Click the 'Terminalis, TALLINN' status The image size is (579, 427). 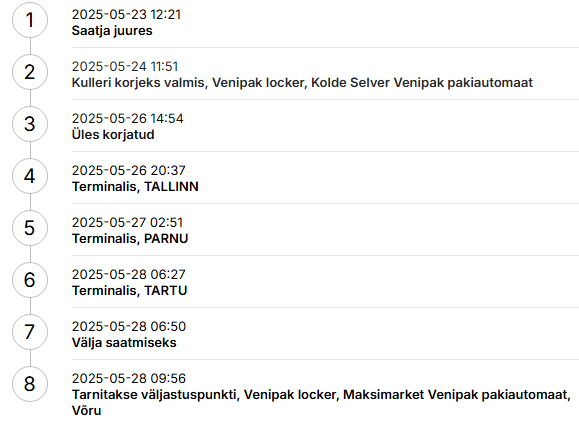pos(135,187)
